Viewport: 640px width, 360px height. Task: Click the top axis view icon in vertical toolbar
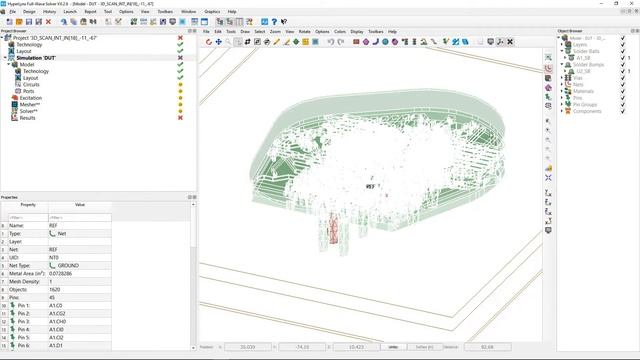[x=548, y=193]
